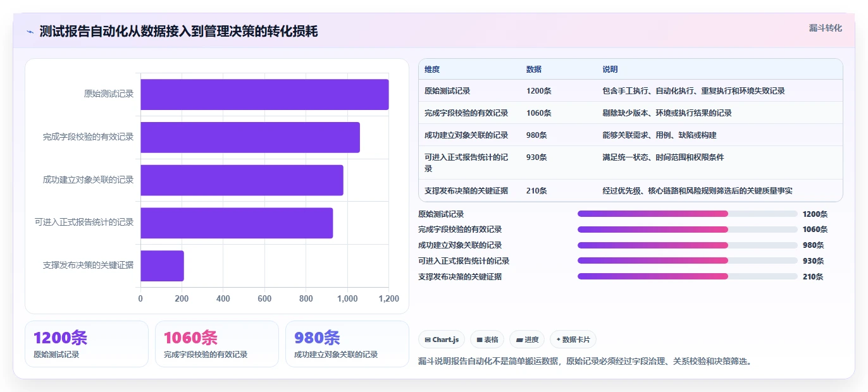Click the 漏斗转化 badge in the header
868x392 pixels.
pyautogui.click(x=826, y=28)
